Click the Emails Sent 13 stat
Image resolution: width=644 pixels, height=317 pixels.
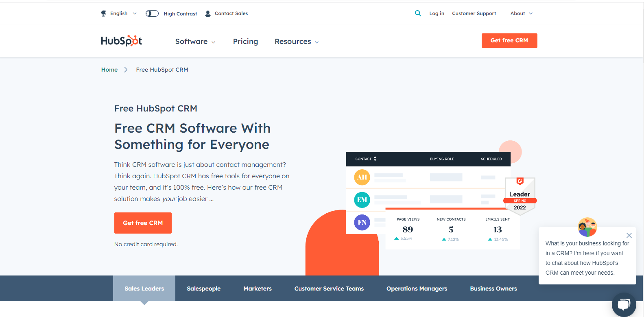pos(498,229)
